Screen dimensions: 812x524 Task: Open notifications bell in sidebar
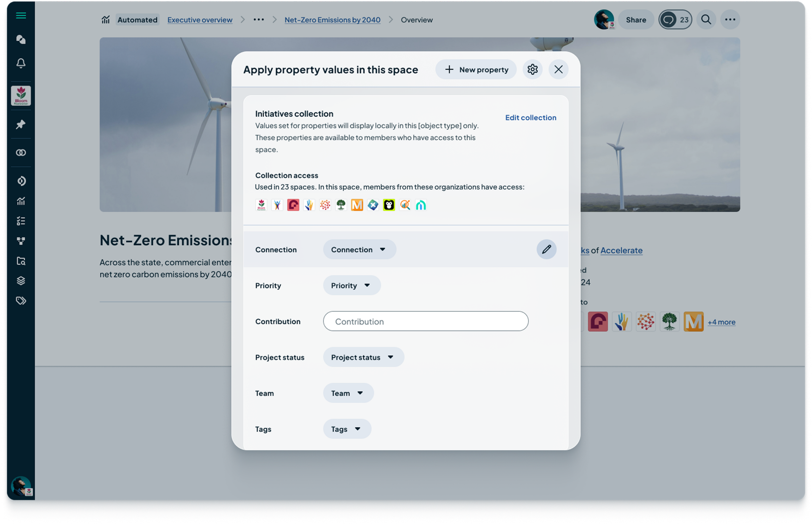click(21, 63)
